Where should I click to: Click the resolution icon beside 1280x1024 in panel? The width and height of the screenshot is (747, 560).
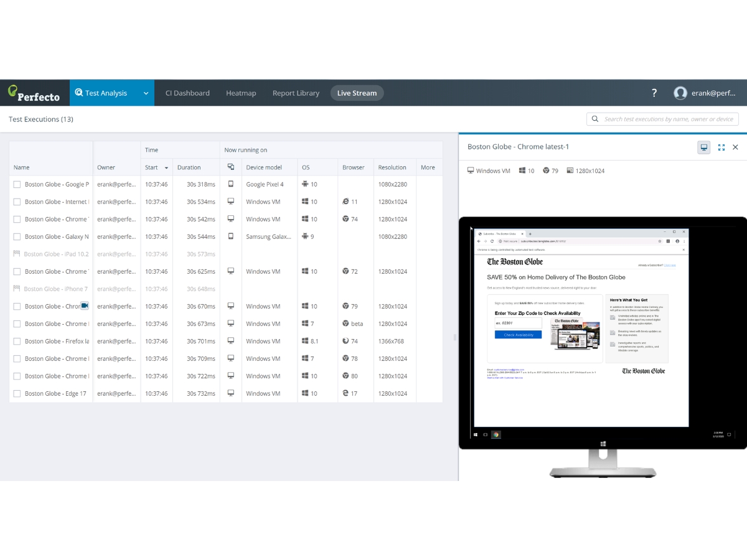[570, 170]
